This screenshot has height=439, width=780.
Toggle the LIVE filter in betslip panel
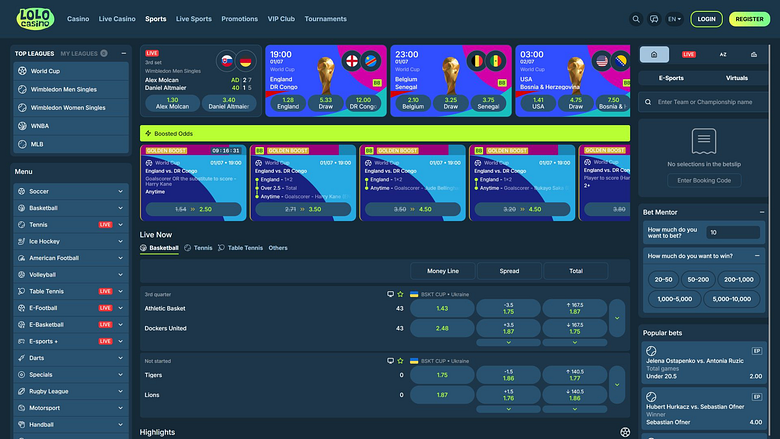[688, 54]
